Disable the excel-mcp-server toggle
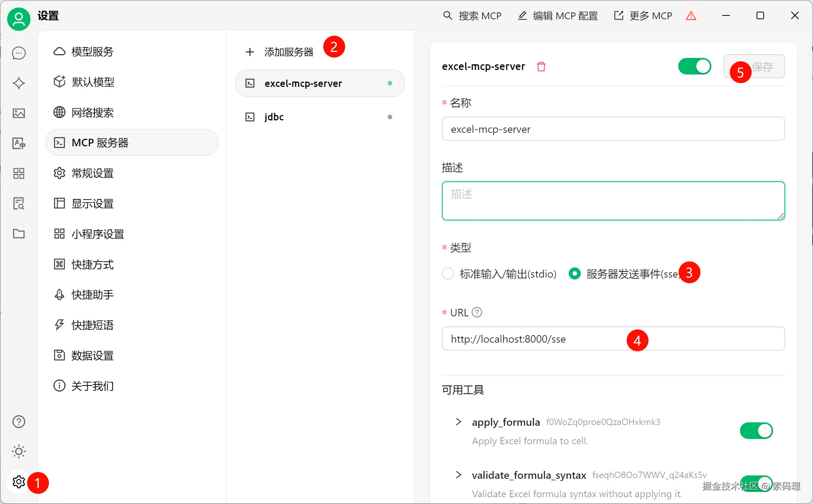Viewport: 813px width, 504px height. click(694, 66)
